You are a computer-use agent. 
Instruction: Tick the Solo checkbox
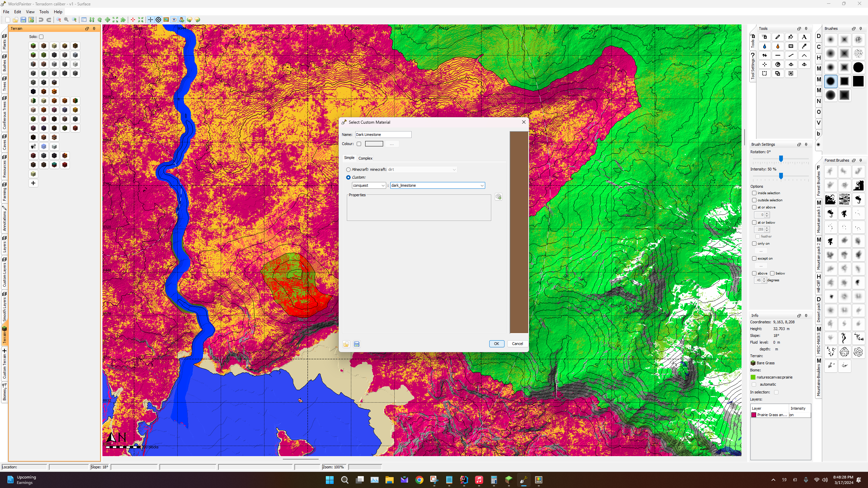tap(41, 37)
